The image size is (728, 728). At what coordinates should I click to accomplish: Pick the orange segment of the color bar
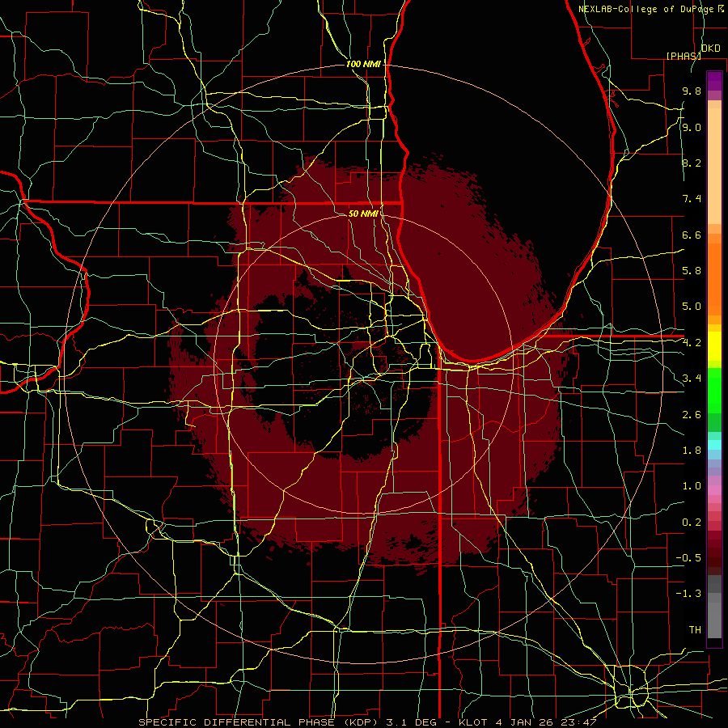tap(714, 279)
